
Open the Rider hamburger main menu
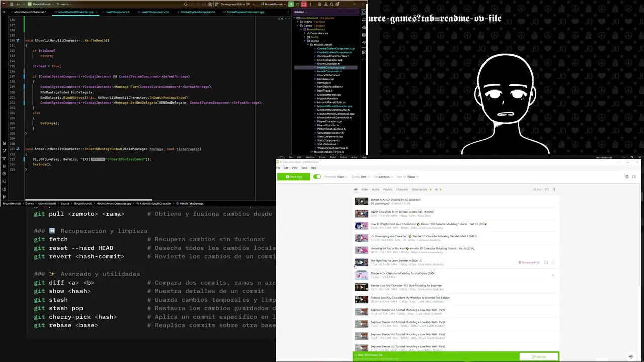(x=12, y=4)
